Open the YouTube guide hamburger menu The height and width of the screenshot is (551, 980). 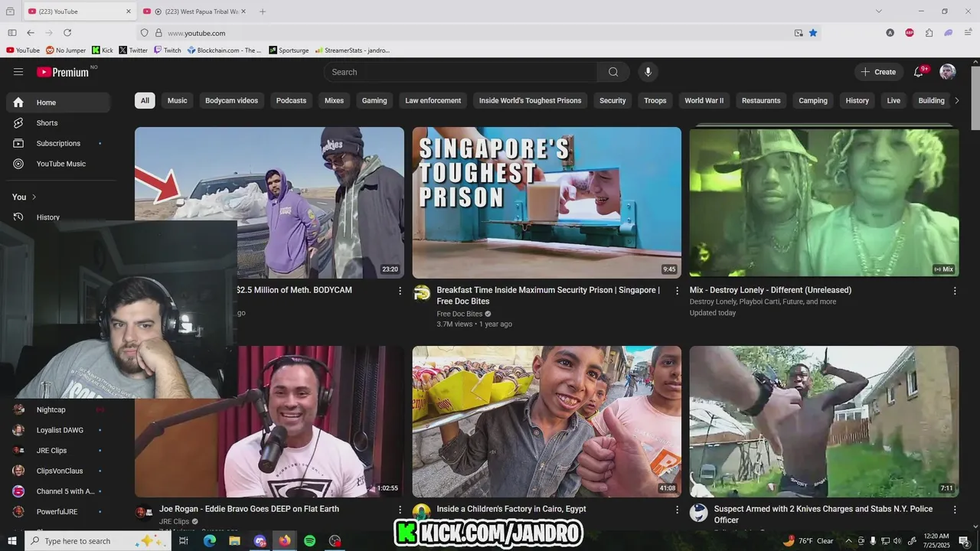(x=18, y=72)
